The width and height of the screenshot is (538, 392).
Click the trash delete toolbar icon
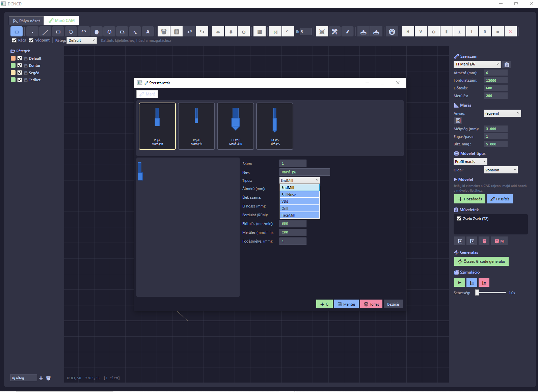(164, 32)
